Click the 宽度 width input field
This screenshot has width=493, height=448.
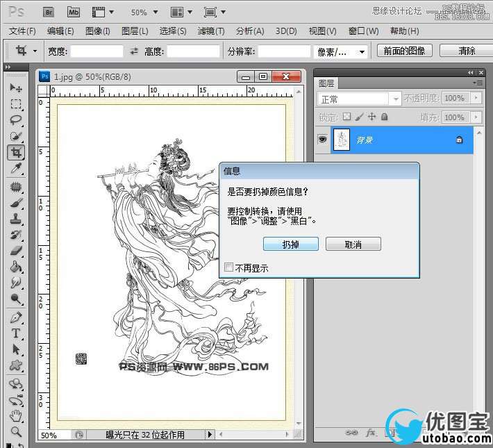pyautogui.click(x=96, y=51)
